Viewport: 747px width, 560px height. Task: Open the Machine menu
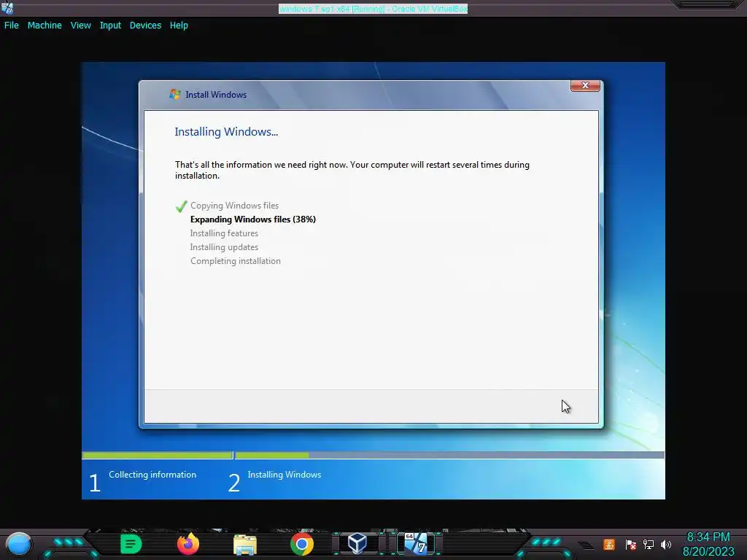tap(44, 26)
